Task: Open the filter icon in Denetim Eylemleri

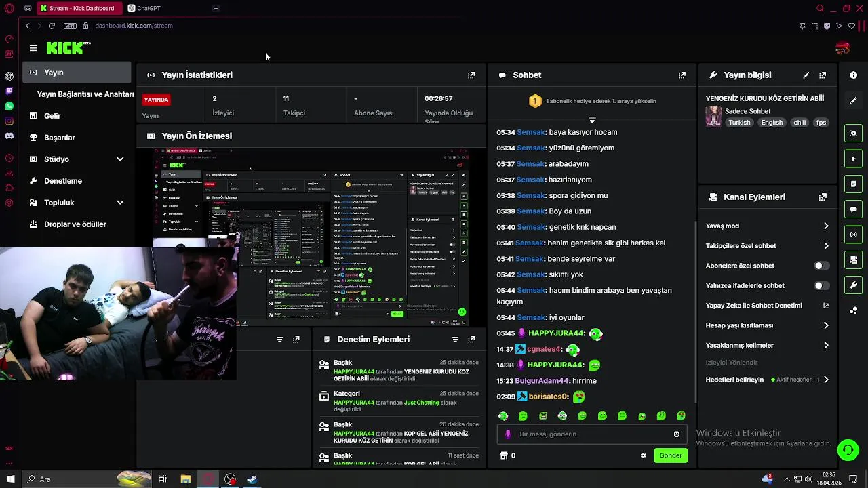Action: 455,340
